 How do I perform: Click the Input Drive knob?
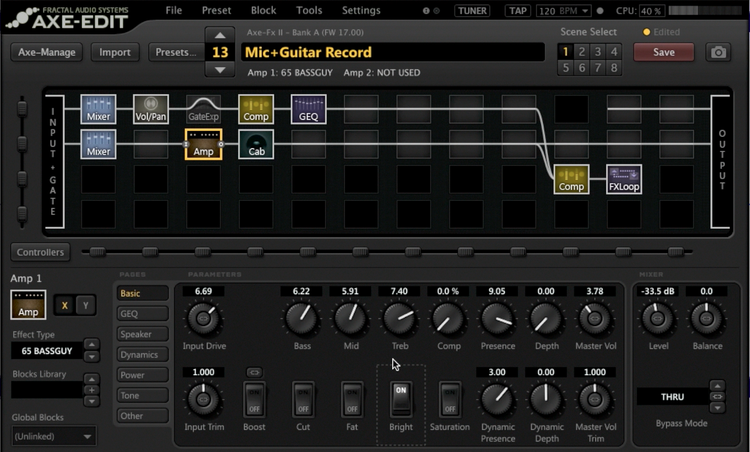point(203,318)
